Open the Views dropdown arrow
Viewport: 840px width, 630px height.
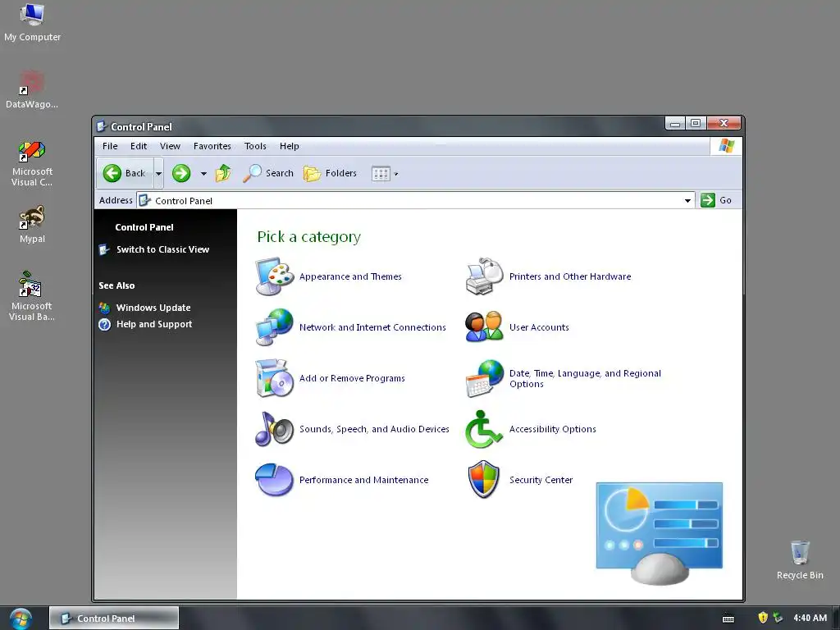click(396, 174)
